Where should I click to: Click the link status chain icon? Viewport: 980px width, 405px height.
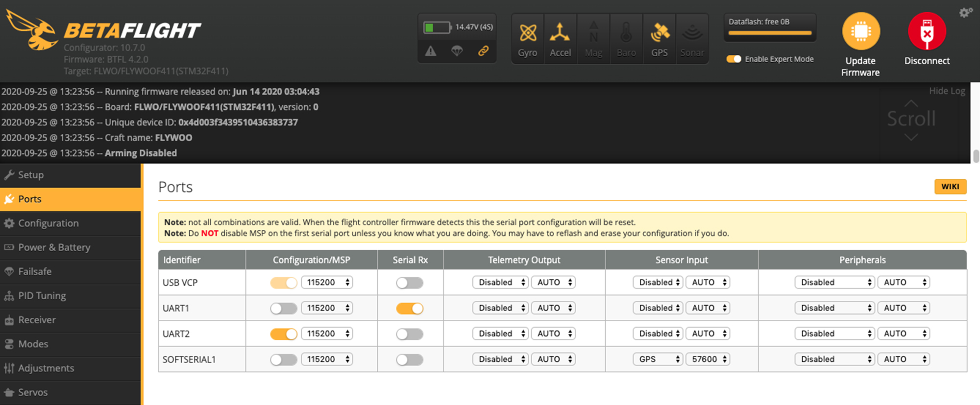(484, 51)
